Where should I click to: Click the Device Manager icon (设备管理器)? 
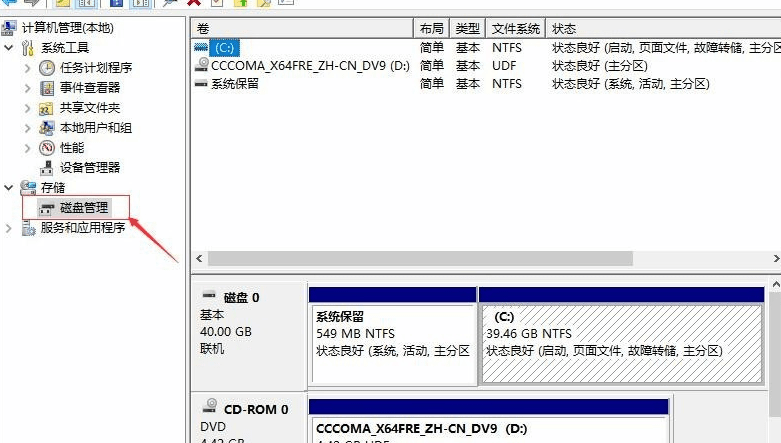pyautogui.click(x=46, y=168)
